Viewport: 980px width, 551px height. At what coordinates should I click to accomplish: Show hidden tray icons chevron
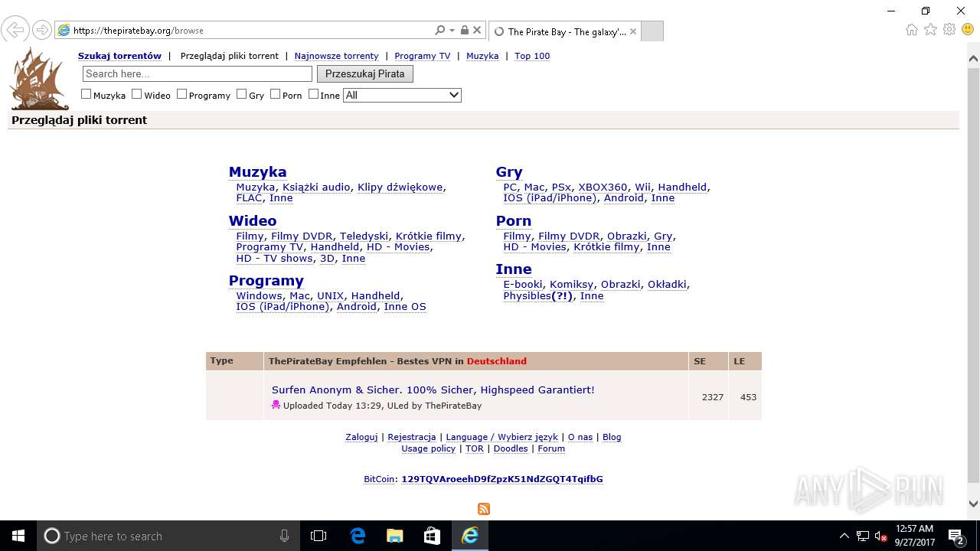click(x=844, y=536)
